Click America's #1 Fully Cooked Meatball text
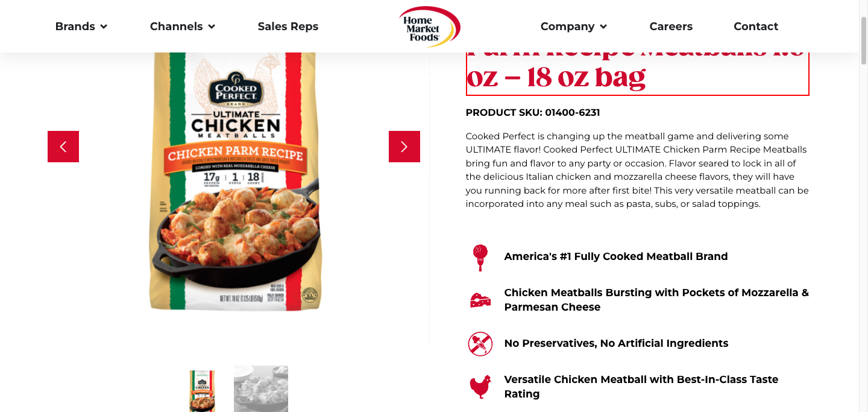This screenshot has height=412, width=868. point(616,256)
